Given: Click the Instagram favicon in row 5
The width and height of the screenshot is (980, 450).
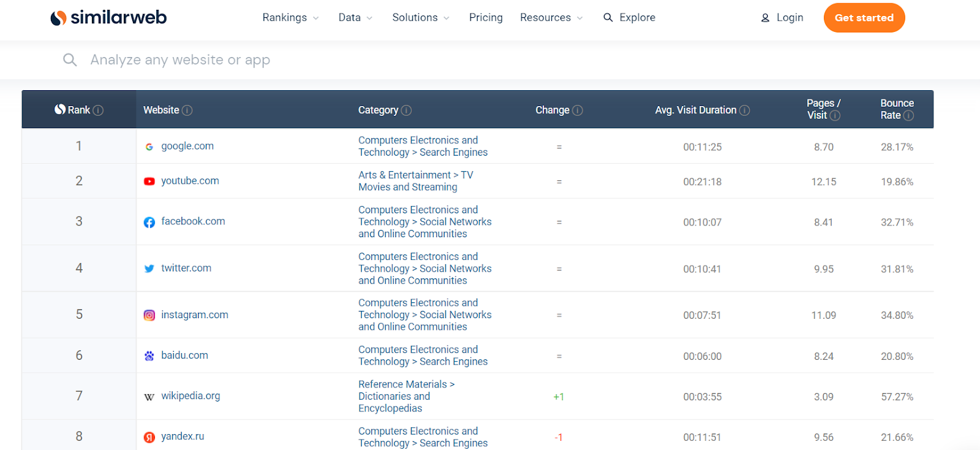Looking at the screenshot, I should 149,315.
